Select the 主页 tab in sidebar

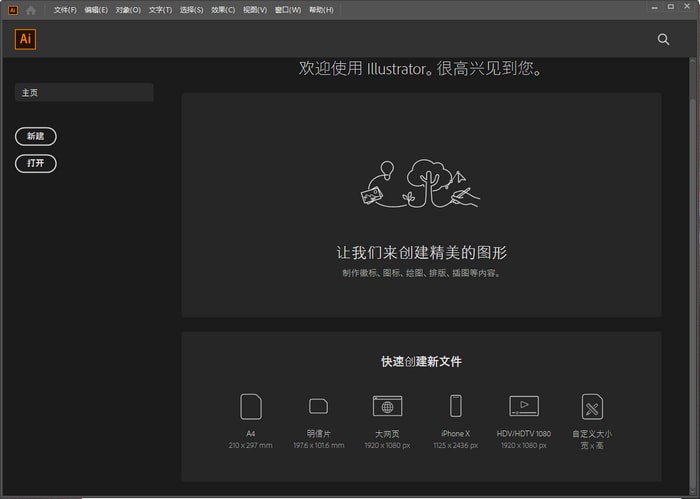[x=84, y=92]
